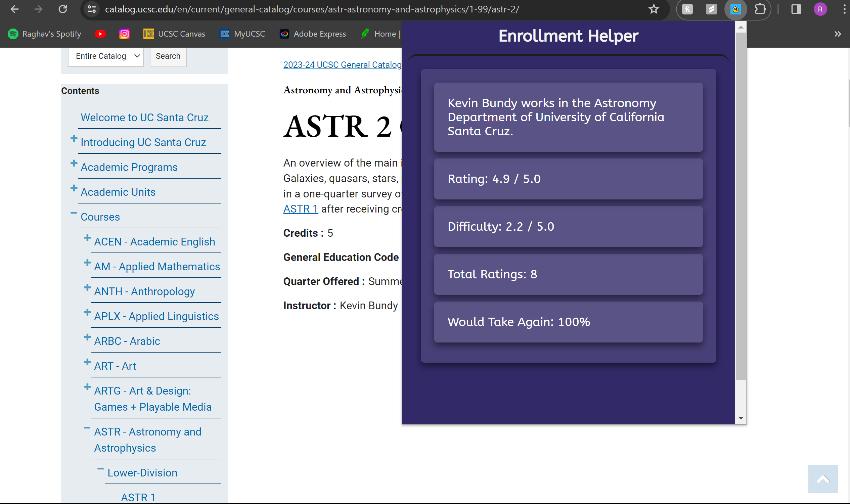Open Instagram bookmark icon

tap(125, 34)
